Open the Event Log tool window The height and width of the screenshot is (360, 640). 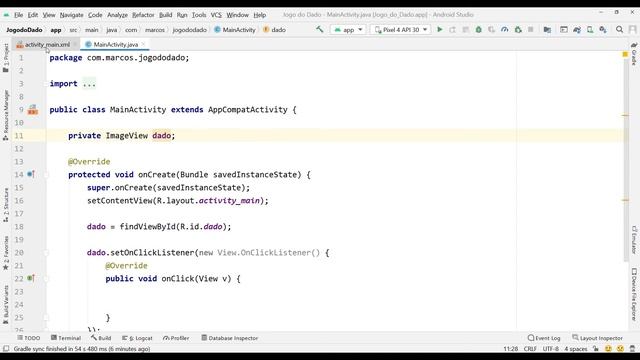544,338
